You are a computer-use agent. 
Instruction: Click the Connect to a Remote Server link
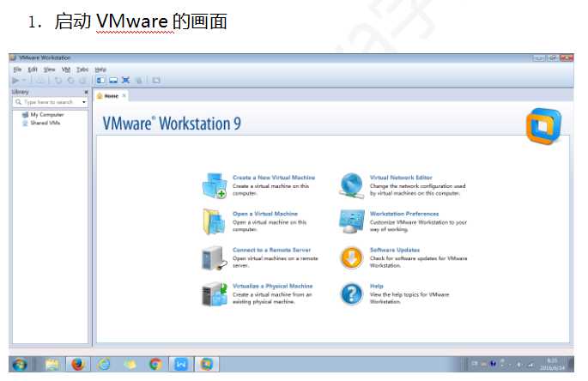[271, 250]
